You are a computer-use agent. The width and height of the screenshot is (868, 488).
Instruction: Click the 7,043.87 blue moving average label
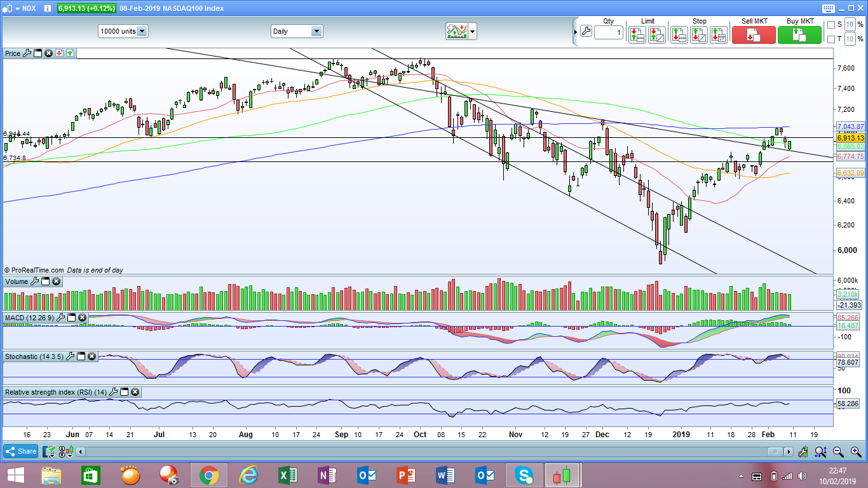coord(851,126)
